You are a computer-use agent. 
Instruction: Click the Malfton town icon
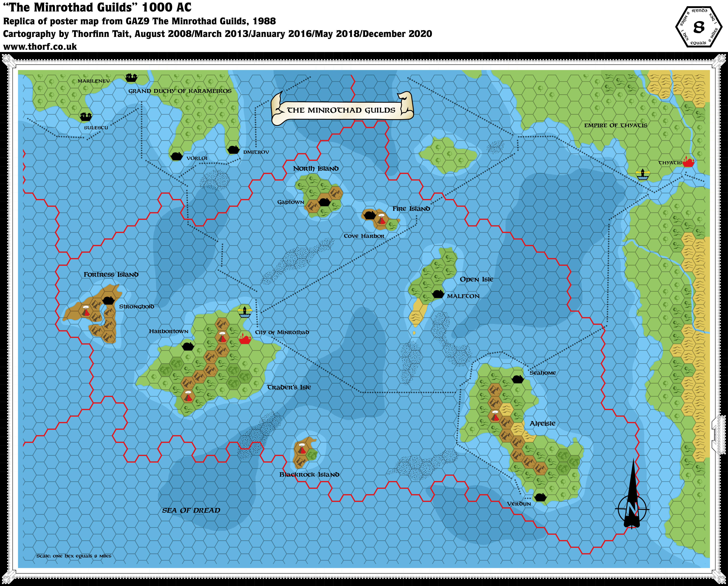438,294
